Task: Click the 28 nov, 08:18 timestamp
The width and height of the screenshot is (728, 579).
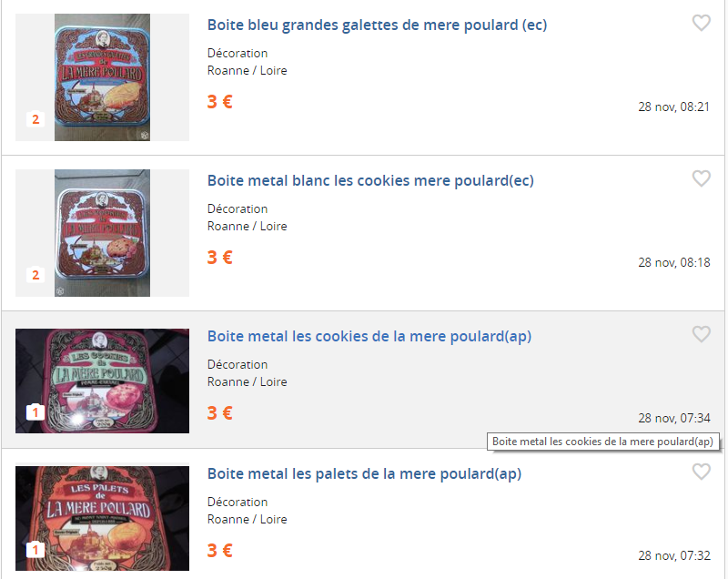Action: pos(673,262)
